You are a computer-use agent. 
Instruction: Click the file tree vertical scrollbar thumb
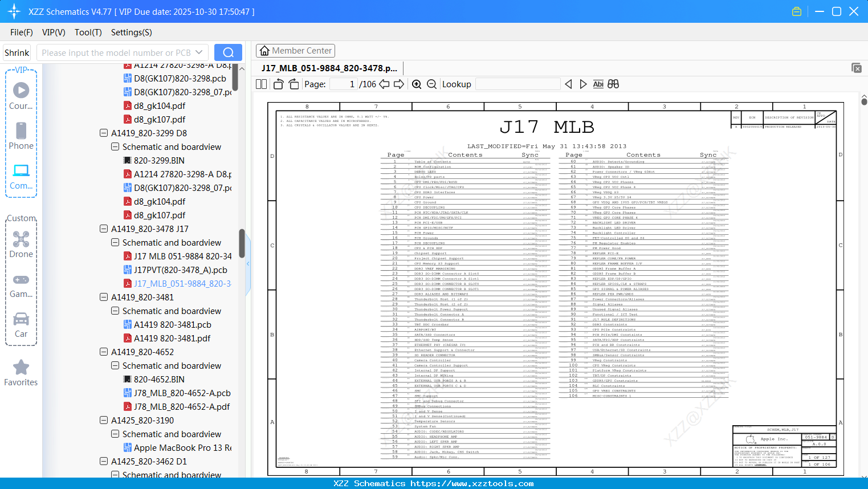[242, 243]
